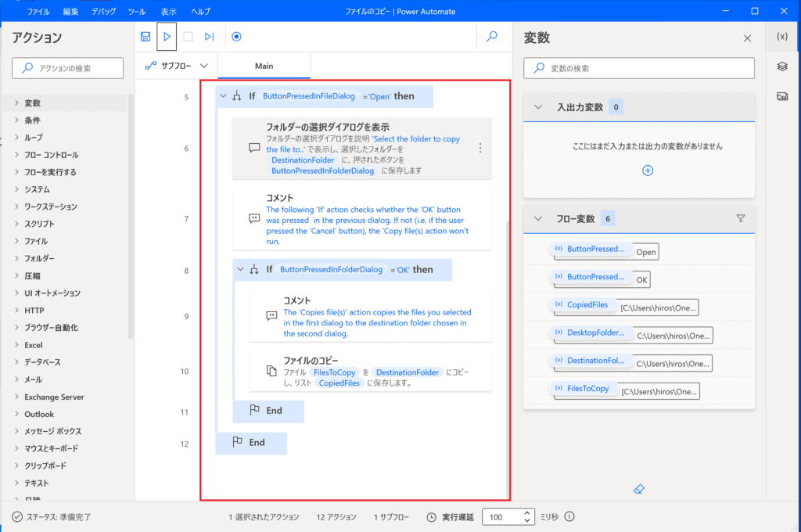Select the Main subflow tab

click(x=264, y=66)
